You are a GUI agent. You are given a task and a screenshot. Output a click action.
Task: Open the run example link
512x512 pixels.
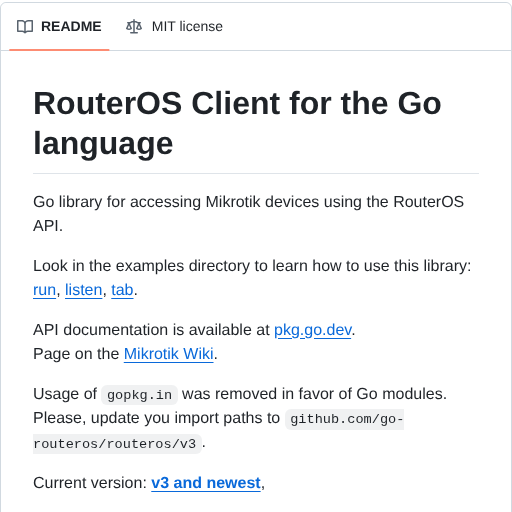[x=44, y=290]
